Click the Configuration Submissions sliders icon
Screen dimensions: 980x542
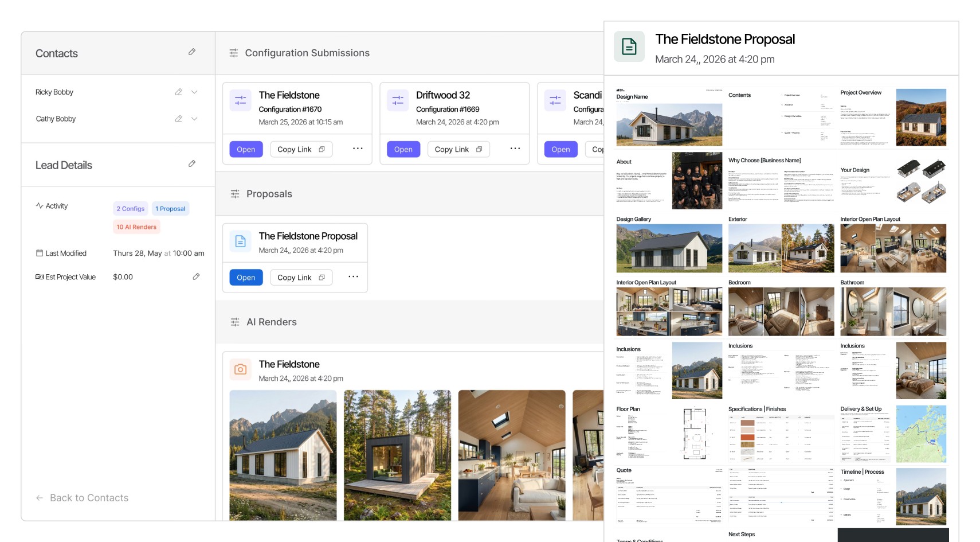point(234,53)
